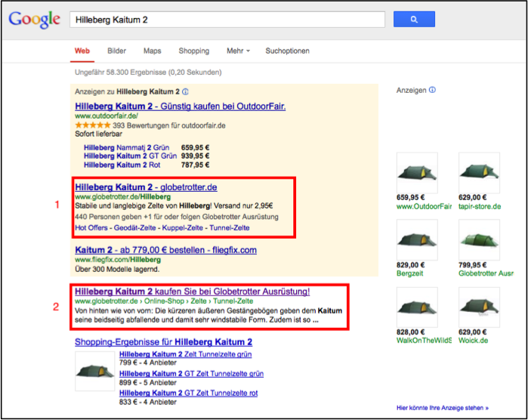Open 'Günstig kaufen bei OutdoorFair' ad headline
Image resolution: width=528 pixels, height=420 pixels.
(x=180, y=107)
